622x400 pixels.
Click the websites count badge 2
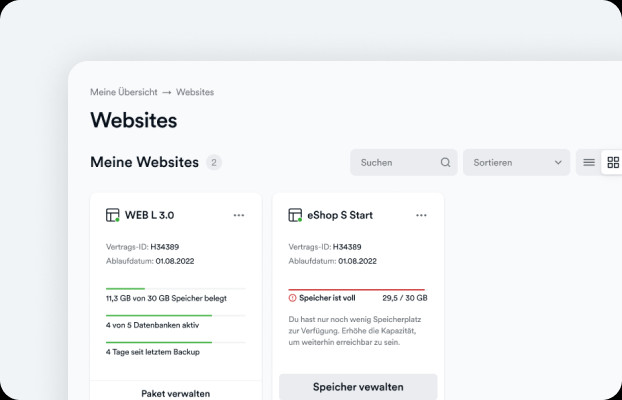[x=214, y=163]
